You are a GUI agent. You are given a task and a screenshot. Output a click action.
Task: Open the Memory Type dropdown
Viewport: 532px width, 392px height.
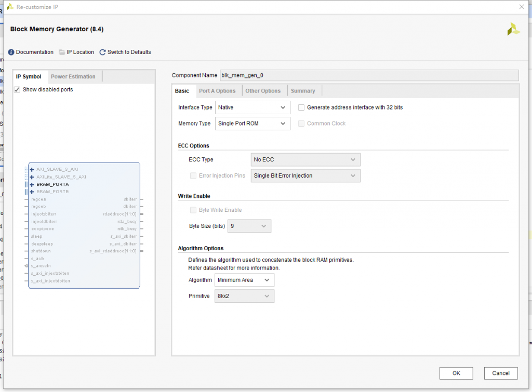(x=252, y=124)
